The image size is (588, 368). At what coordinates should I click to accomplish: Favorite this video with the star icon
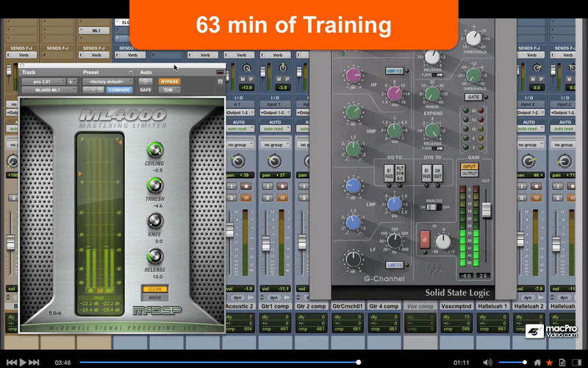pos(549,362)
